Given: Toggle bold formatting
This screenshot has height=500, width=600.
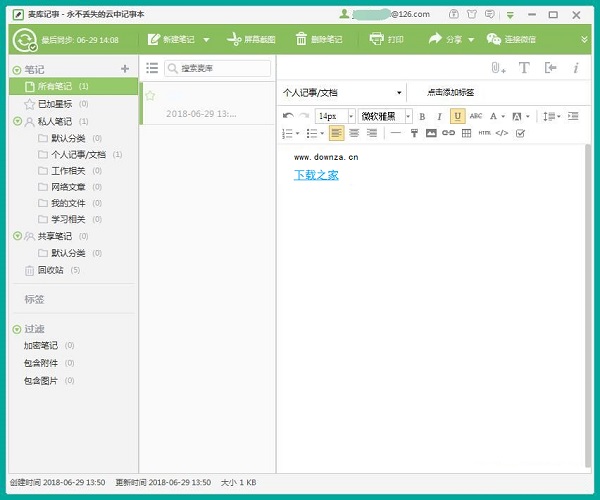Looking at the screenshot, I should point(422,116).
